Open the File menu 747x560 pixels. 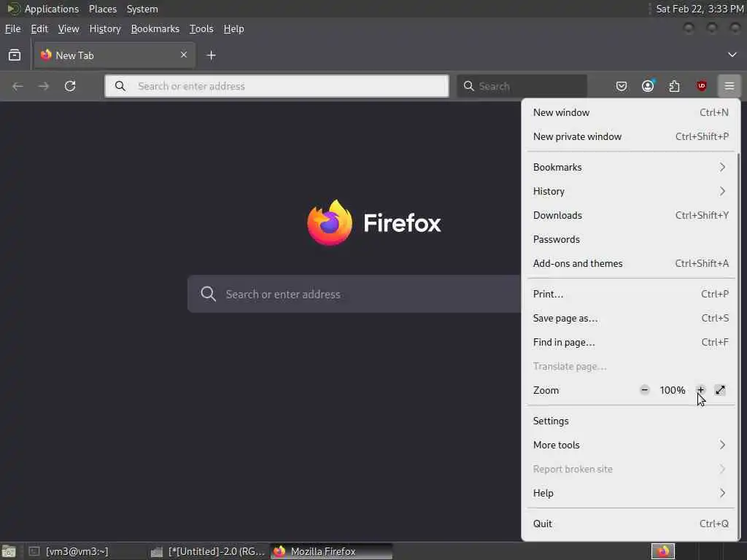[x=13, y=29]
